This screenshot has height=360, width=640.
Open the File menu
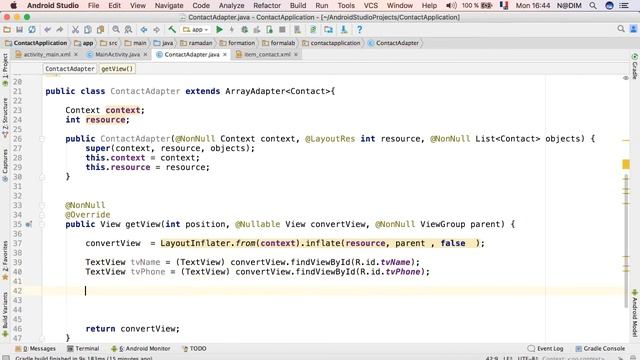[93, 5]
